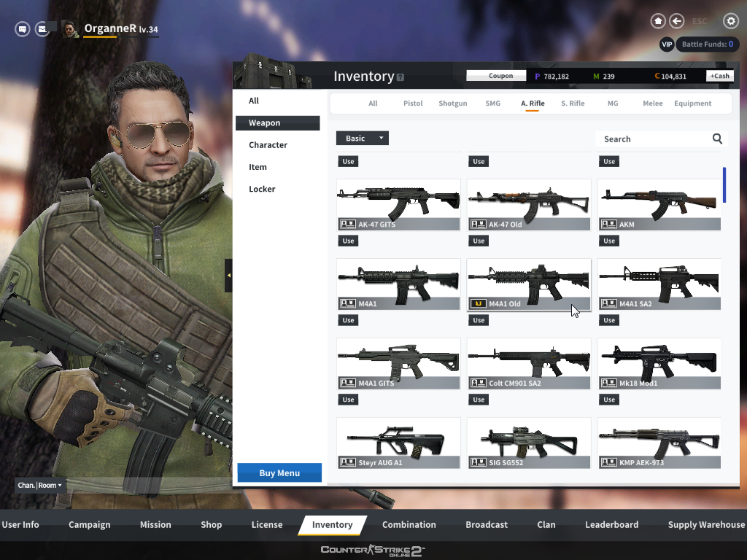Viewport: 747px width, 560px height.
Task: Open Broadcast in bottom navigation
Action: point(487,525)
